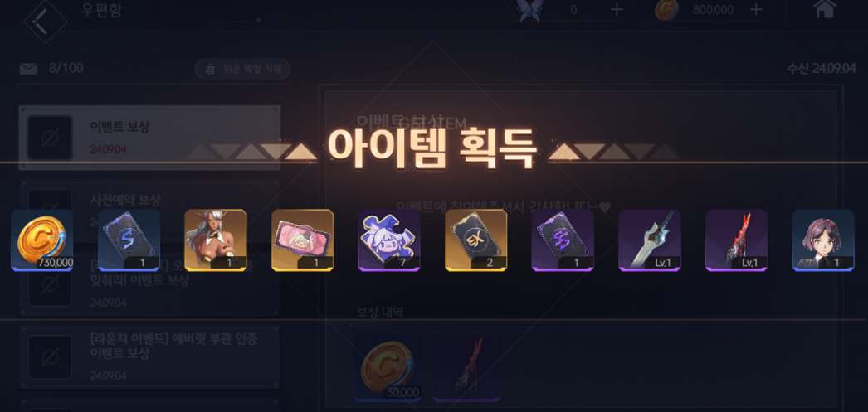Click the delete read mail button
868x412 pixels.
242,69
